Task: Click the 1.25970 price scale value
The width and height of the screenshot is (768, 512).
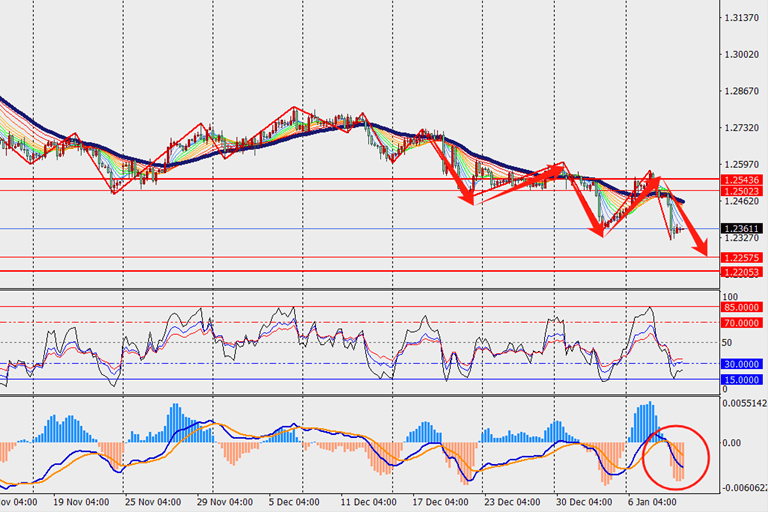Action: [x=742, y=165]
